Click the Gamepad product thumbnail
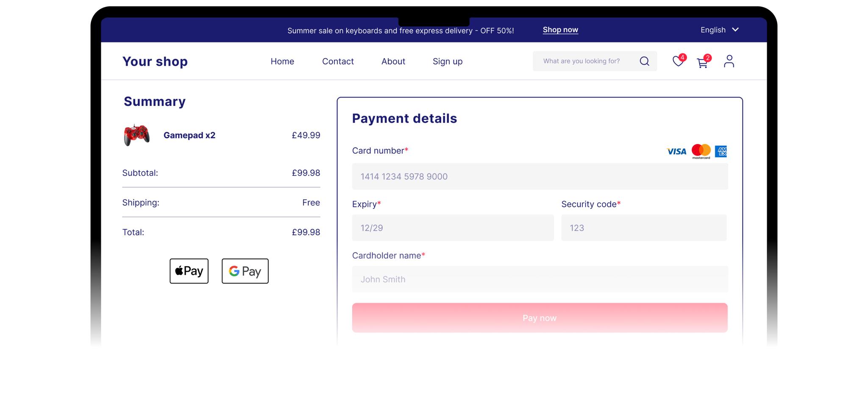The image size is (868, 401). [x=136, y=135]
